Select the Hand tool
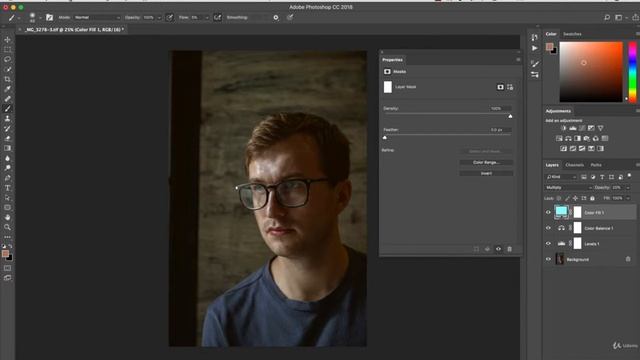Image resolution: width=640 pixels, height=360 pixels. [x=7, y=217]
